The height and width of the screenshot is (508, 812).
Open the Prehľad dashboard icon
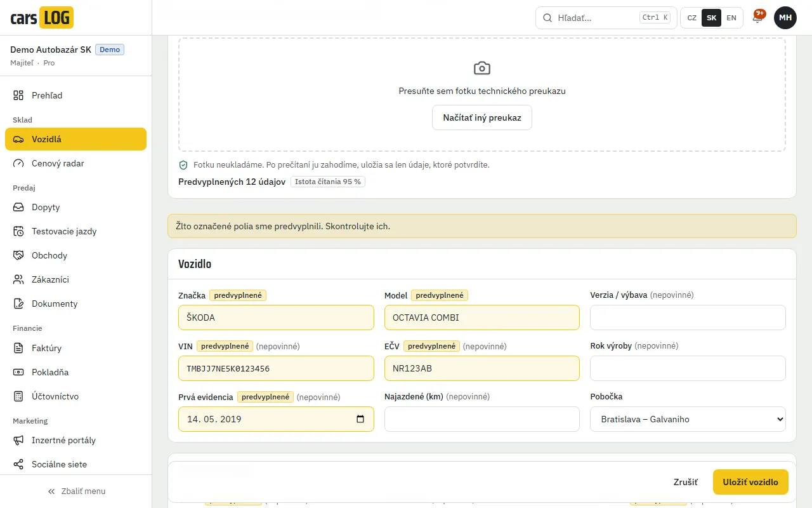click(18, 95)
